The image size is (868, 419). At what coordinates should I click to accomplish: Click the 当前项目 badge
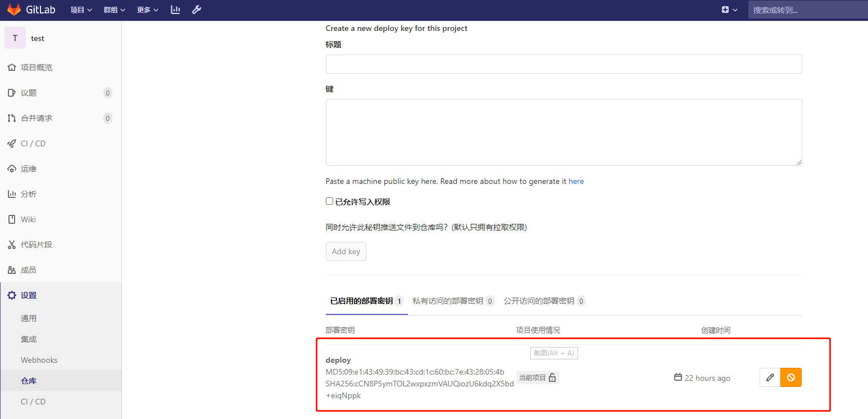click(x=538, y=377)
